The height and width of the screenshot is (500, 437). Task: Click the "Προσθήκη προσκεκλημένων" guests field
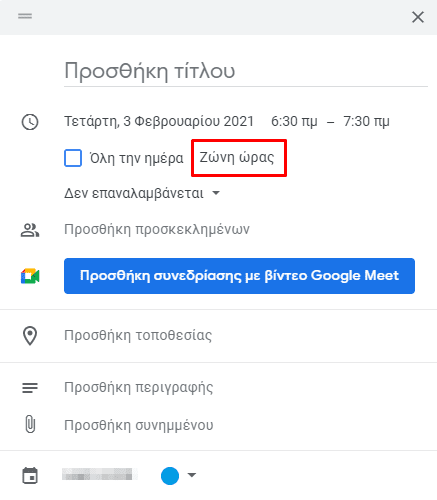[x=157, y=229]
